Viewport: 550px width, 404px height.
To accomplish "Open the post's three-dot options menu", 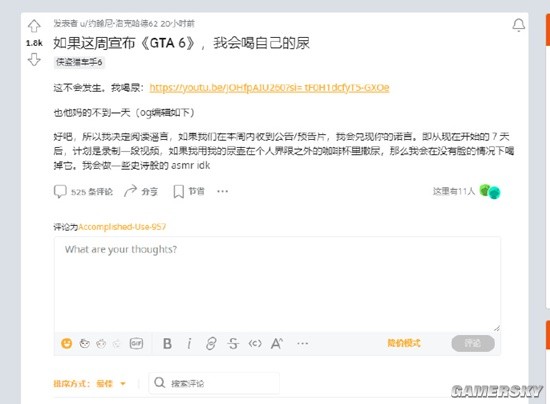I will coord(222,191).
